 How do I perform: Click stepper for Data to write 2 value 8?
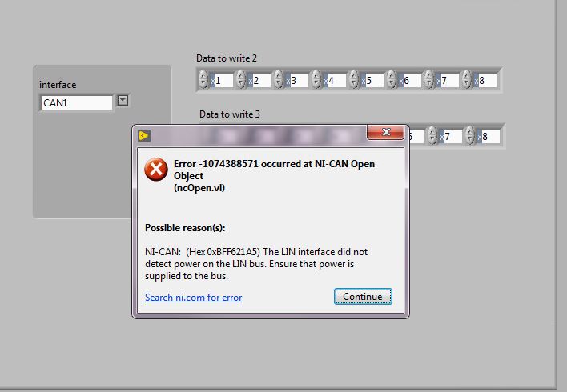coord(466,79)
